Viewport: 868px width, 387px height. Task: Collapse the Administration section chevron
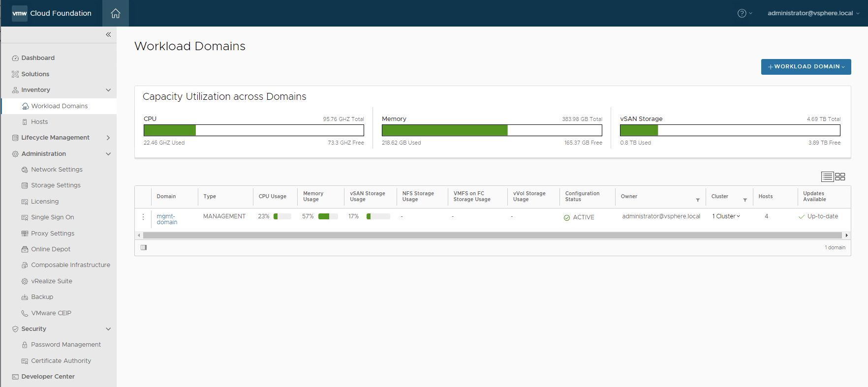click(108, 154)
